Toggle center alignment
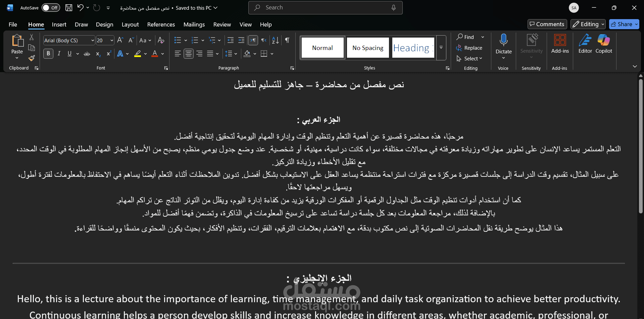This screenshot has width=644, height=319. [189, 54]
